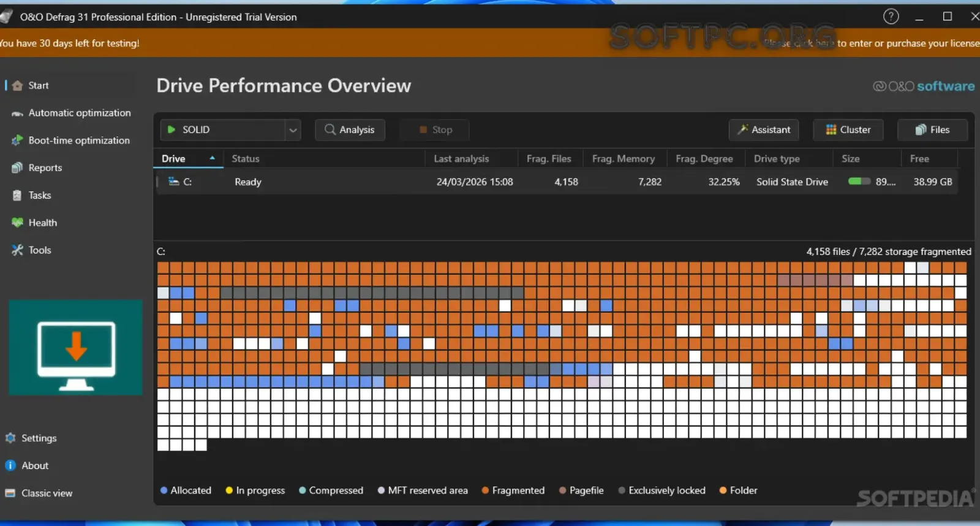Screen dimensions: 980x526
Task: Sort by Frag. Files column
Action: click(551, 159)
